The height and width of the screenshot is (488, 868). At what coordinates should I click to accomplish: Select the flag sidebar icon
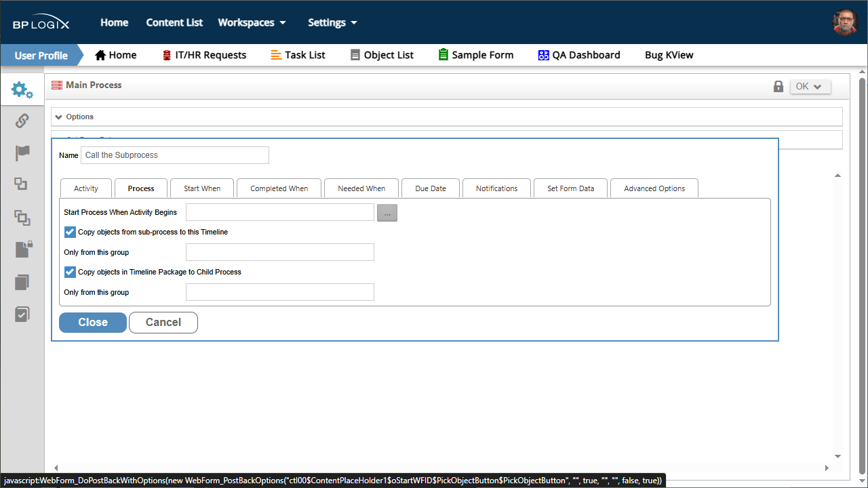click(x=22, y=152)
